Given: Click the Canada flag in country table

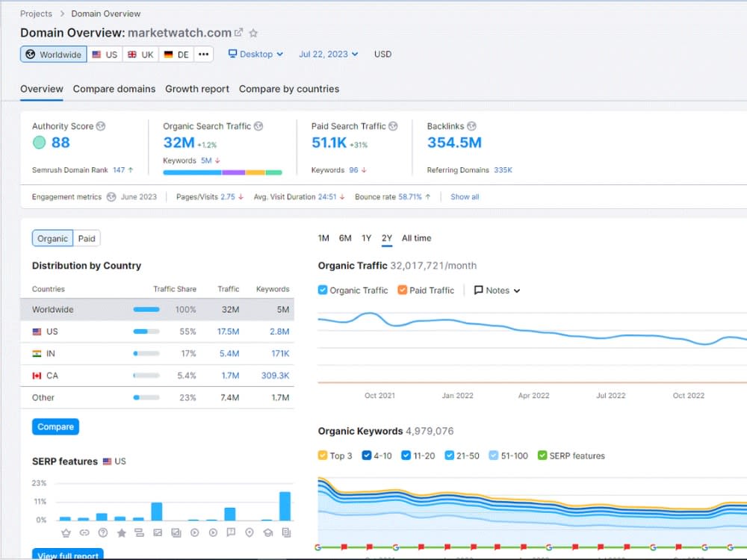Looking at the screenshot, I should click(37, 376).
